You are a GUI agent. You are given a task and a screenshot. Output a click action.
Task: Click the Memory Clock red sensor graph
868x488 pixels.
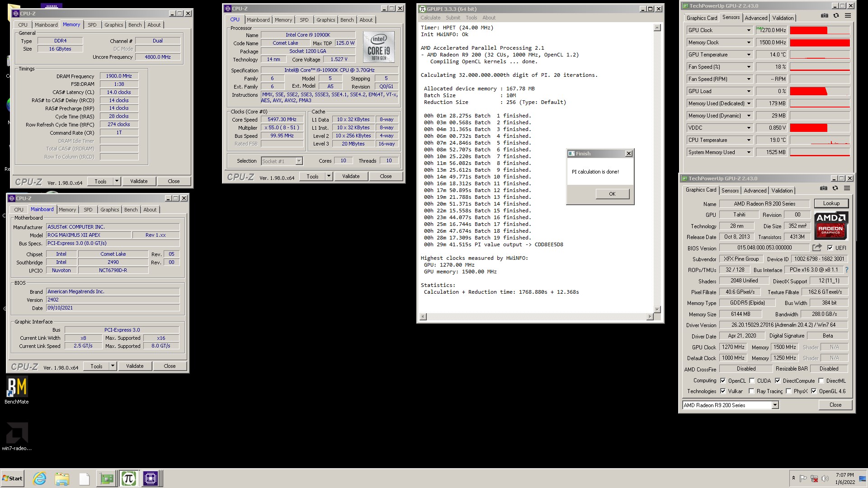[820, 42]
